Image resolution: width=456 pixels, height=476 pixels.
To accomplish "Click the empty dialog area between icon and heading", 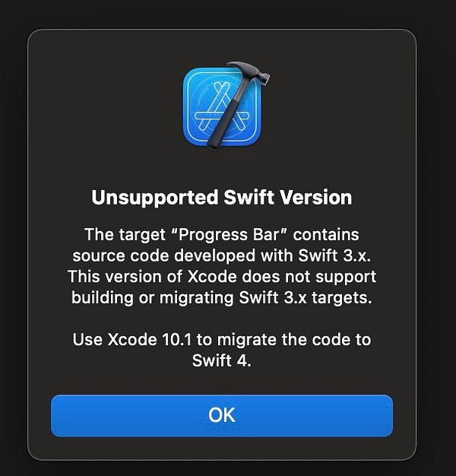I will 222,169.
